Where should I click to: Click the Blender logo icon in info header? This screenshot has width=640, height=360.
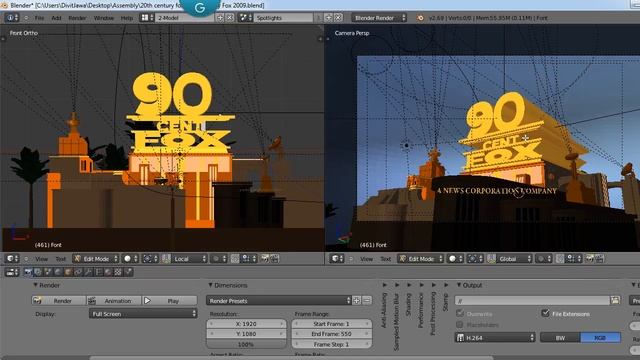coord(420,18)
